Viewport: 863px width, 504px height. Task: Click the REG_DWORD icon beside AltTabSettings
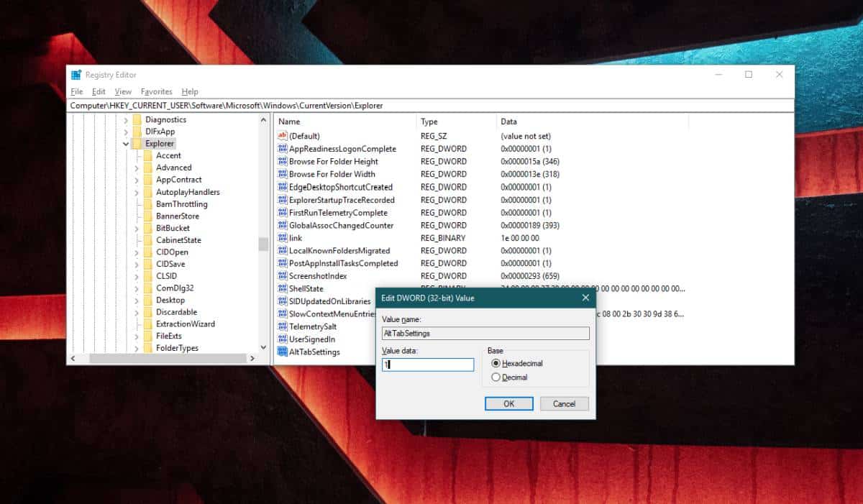282,352
